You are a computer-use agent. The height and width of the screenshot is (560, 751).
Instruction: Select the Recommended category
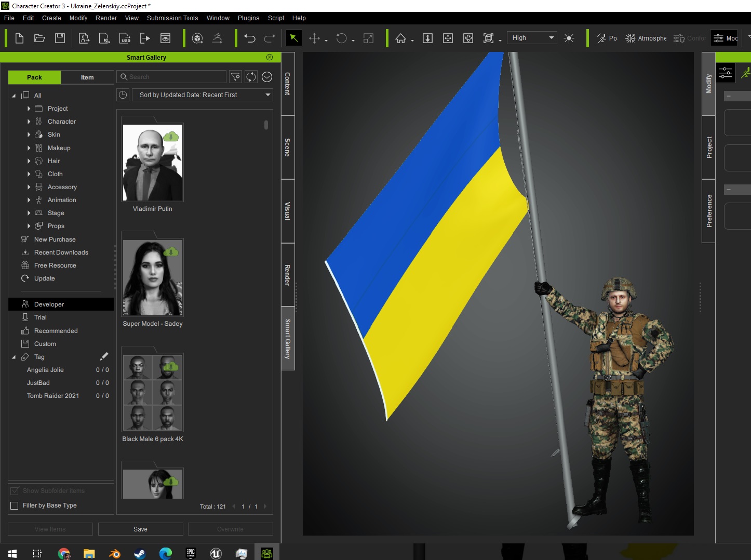pos(56,331)
